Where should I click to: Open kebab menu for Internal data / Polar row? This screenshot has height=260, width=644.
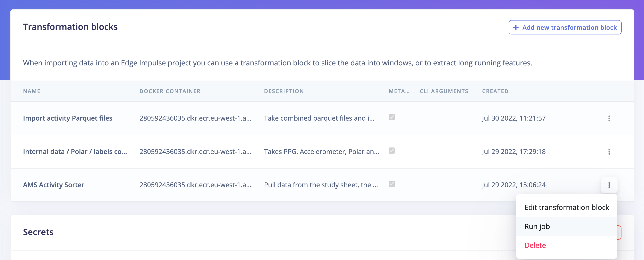coord(609,152)
